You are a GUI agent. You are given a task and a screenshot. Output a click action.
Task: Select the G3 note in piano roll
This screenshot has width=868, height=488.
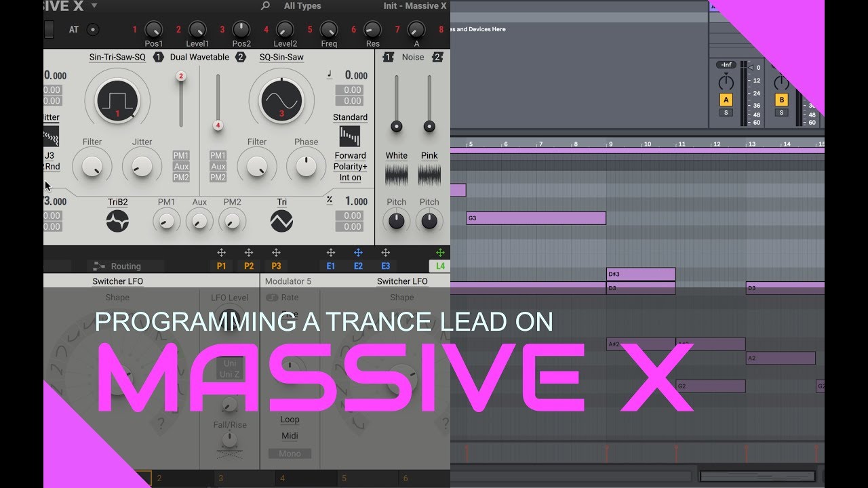[x=536, y=218]
